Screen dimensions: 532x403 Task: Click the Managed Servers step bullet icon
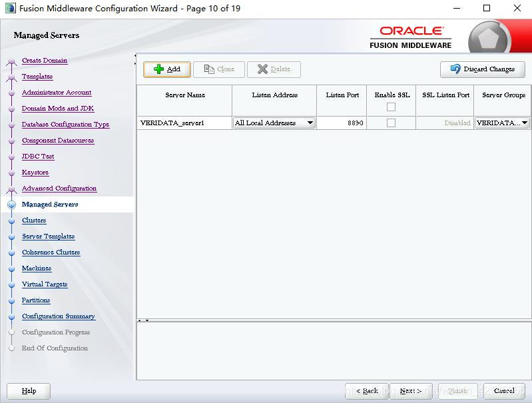[x=11, y=204]
